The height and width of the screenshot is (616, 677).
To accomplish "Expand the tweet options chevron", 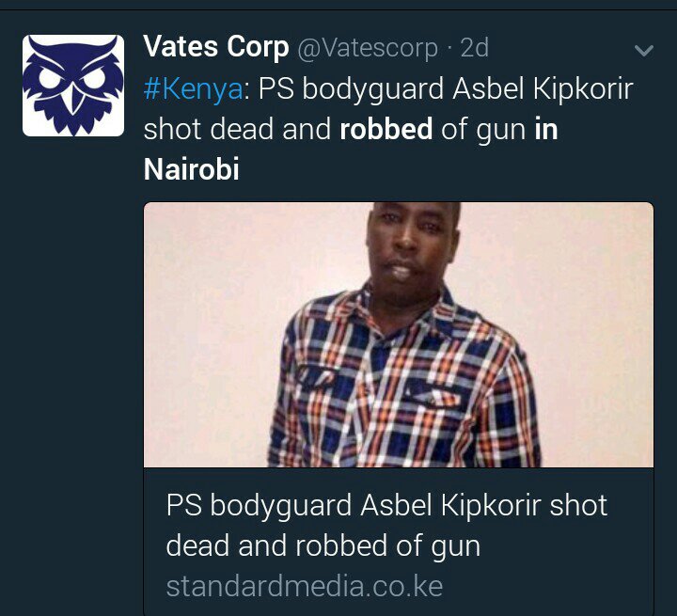I will point(644,51).
